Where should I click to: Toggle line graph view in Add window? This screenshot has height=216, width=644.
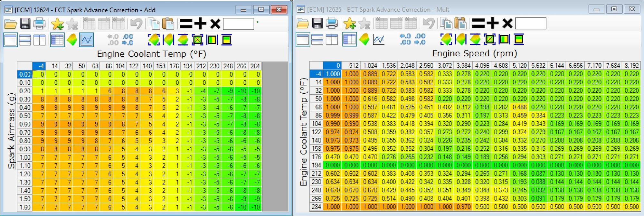point(87,40)
